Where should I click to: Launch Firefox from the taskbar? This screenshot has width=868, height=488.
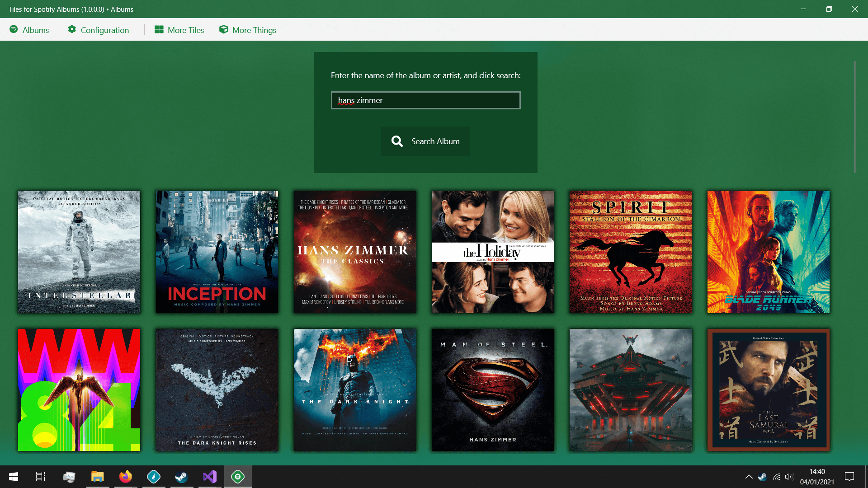pyautogui.click(x=126, y=476)
